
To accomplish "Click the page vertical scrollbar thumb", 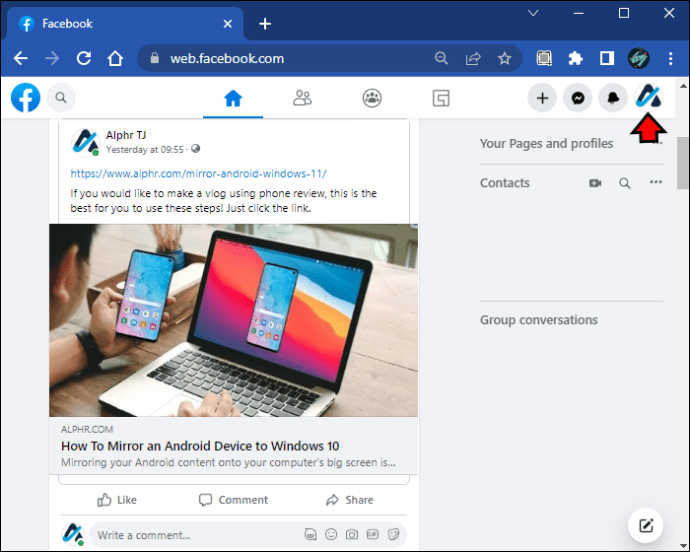I will pos(683,163).
